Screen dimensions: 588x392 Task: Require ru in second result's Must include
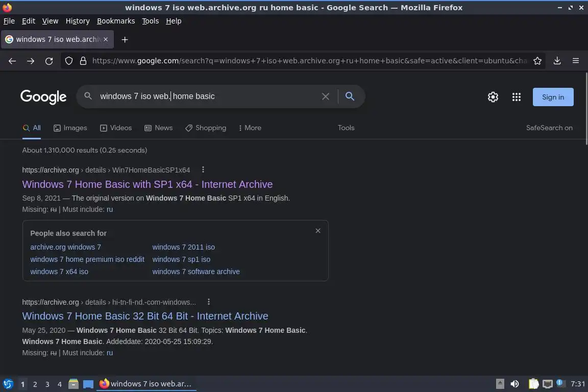(110, 353)
